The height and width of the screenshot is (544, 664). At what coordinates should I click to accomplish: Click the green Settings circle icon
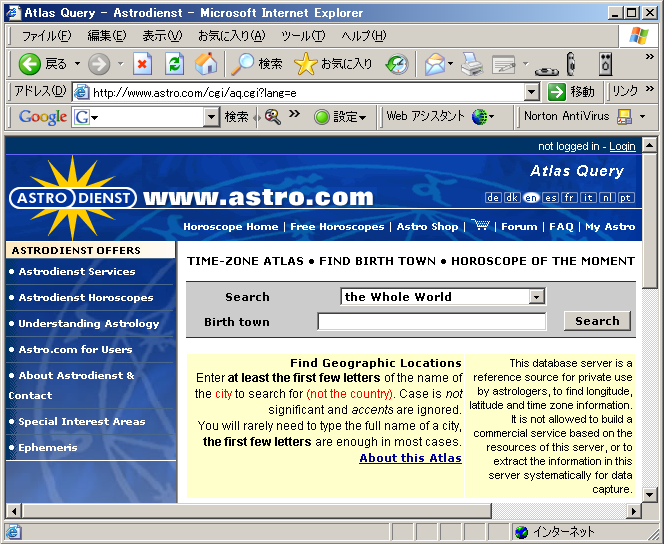coord(322,117)
